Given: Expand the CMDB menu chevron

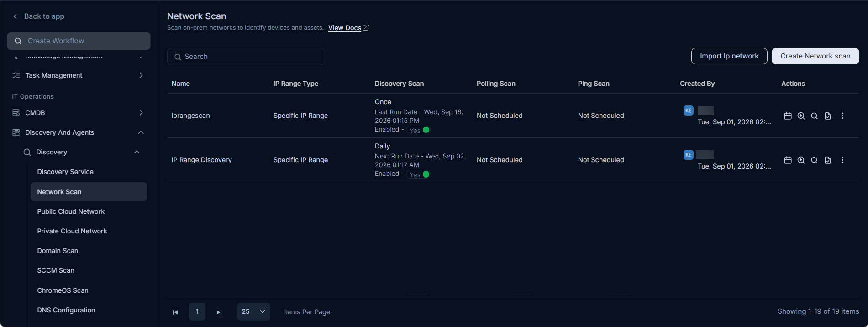Looking at the screenshot, I should pos(141,113).
